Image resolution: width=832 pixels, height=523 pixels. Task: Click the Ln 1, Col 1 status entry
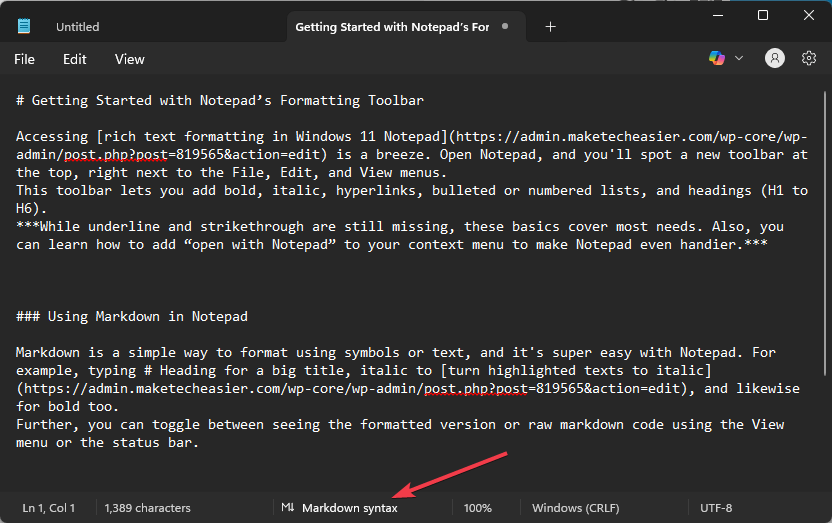click(x=48, y=508)
